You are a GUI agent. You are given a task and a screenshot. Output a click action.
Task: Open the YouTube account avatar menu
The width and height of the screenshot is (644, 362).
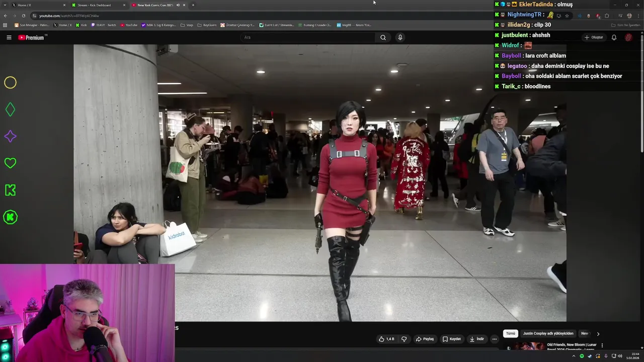[x=628, y=37]
